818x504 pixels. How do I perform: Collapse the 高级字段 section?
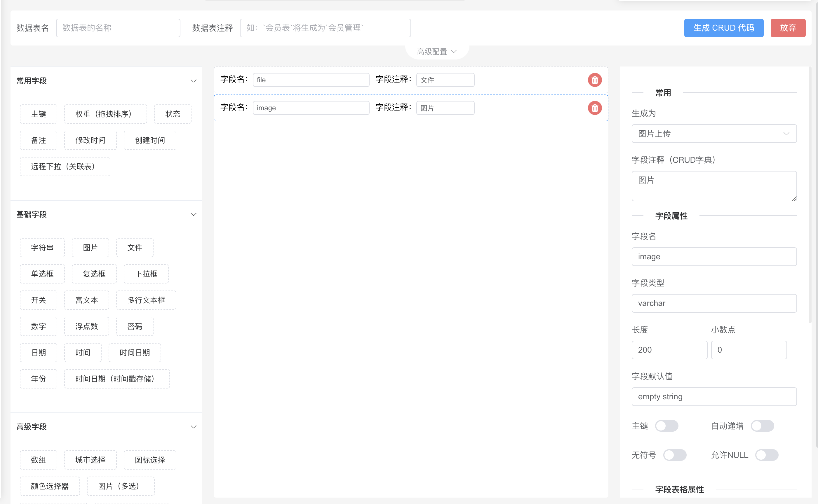[x=193, y=426]
